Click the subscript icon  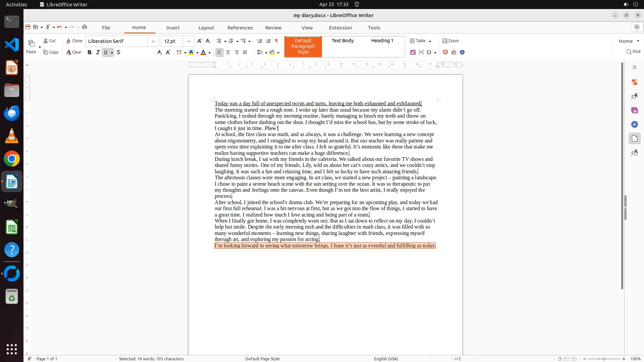pyautogui.click(x=159, y=52)
